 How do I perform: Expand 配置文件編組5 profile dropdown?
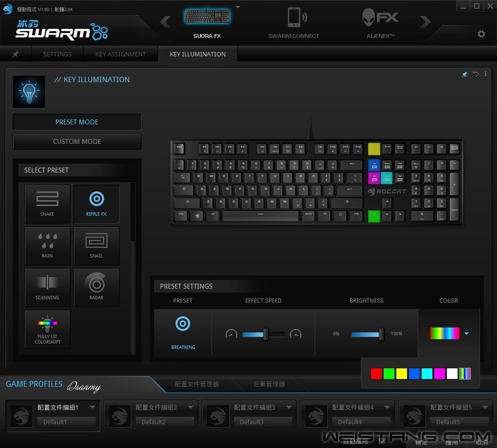pyautogui.click(x=485, y=407)
